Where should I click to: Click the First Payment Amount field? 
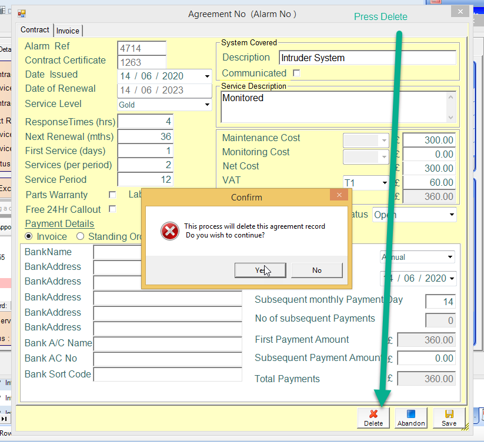426,340
